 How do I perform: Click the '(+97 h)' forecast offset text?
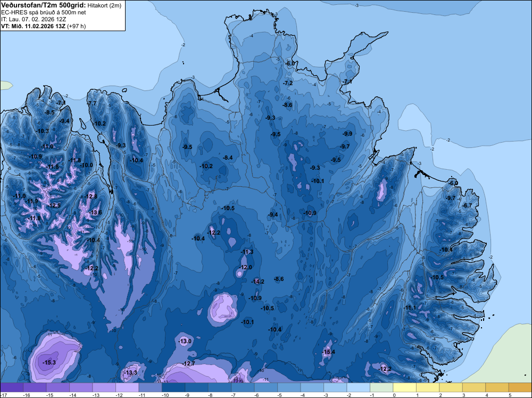[77, 26]
